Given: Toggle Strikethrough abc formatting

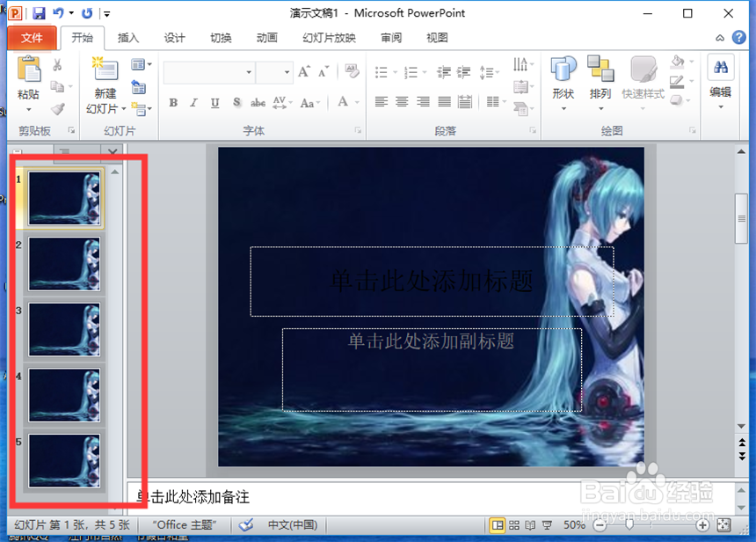Looking at the screenshot, I should pyautogui.click(x=258, y=102).
